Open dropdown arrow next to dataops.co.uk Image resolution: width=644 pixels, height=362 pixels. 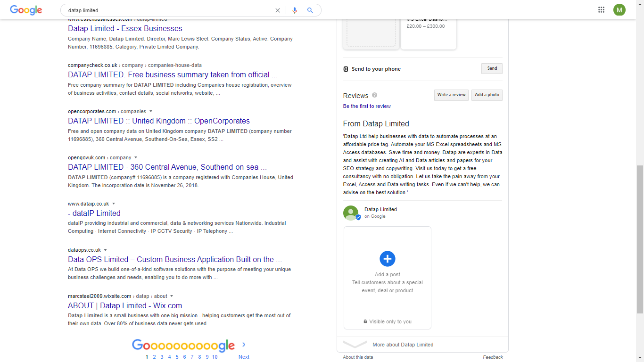[106, 250]
